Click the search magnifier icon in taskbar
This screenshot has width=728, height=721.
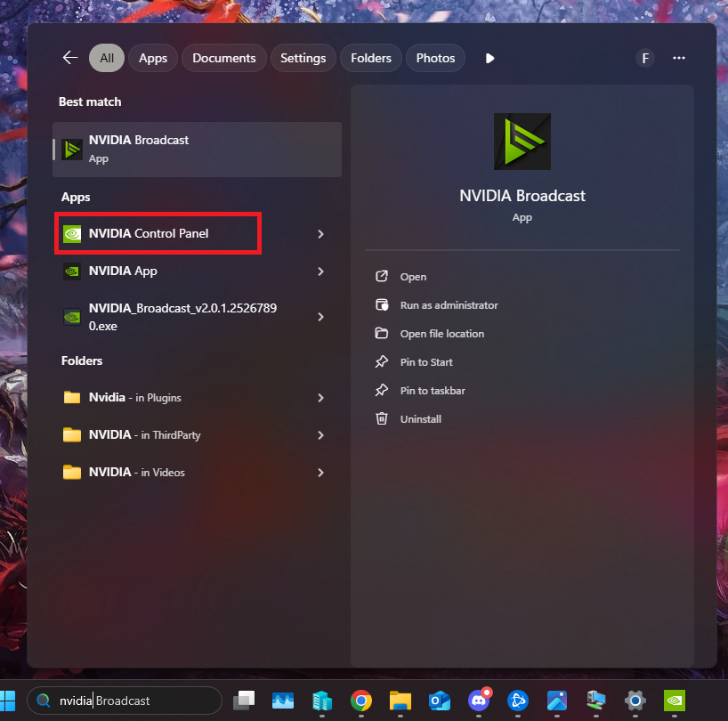click(44, 701)
